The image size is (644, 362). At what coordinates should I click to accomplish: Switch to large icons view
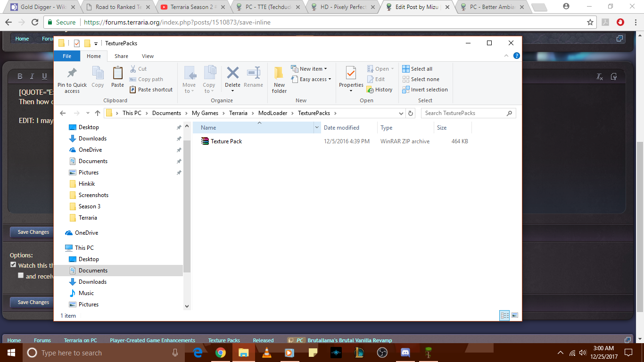[515, 315]
